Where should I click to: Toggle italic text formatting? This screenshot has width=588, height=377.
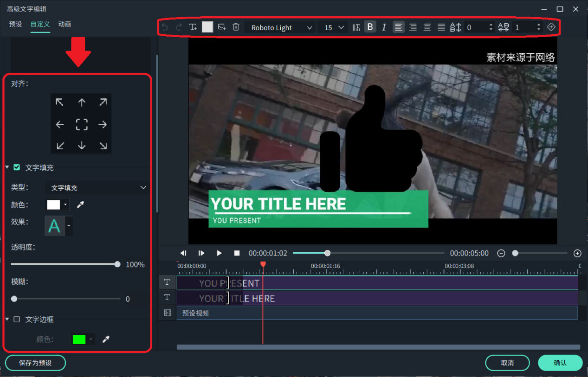click(x=384, y=27)
